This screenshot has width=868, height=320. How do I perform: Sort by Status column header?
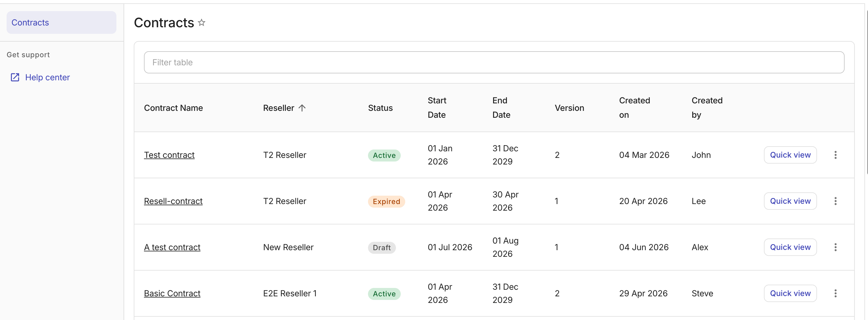[x=380, y=108]
